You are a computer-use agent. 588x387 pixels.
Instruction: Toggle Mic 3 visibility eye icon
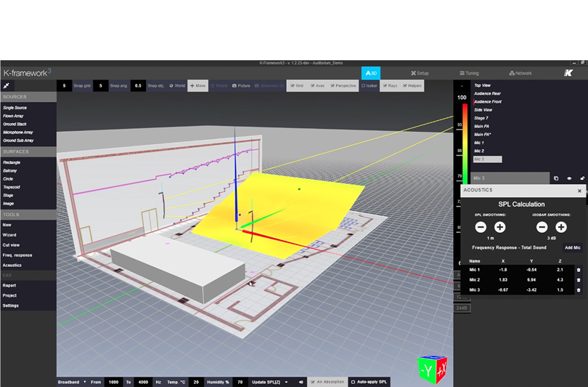coord(569,178)
